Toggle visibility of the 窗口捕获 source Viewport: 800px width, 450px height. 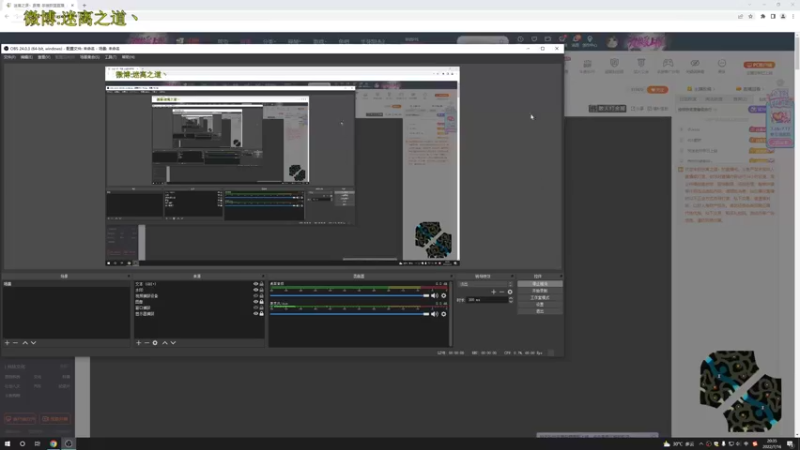tap(256, 308)
